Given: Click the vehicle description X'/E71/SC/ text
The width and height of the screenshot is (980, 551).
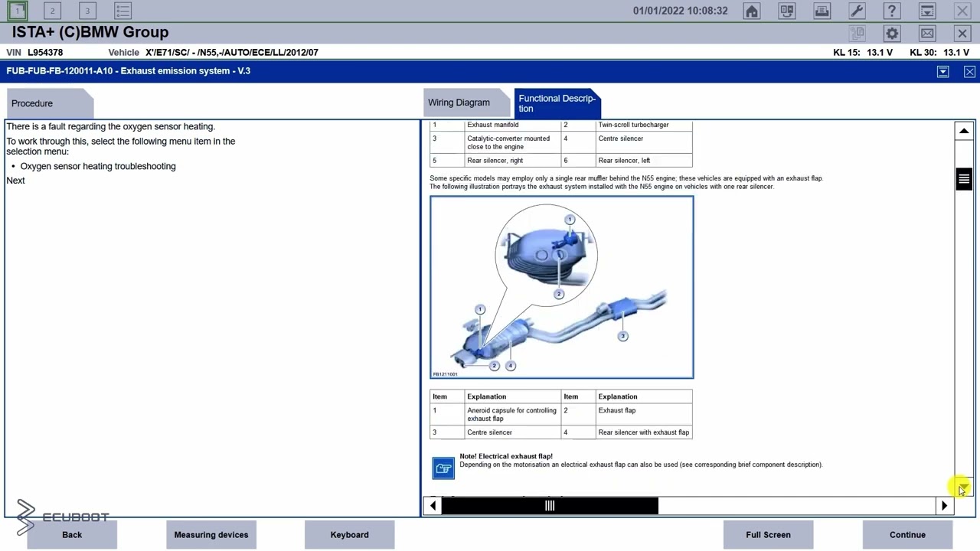Looking at the screenshot, I should click(x=232, y=53).
